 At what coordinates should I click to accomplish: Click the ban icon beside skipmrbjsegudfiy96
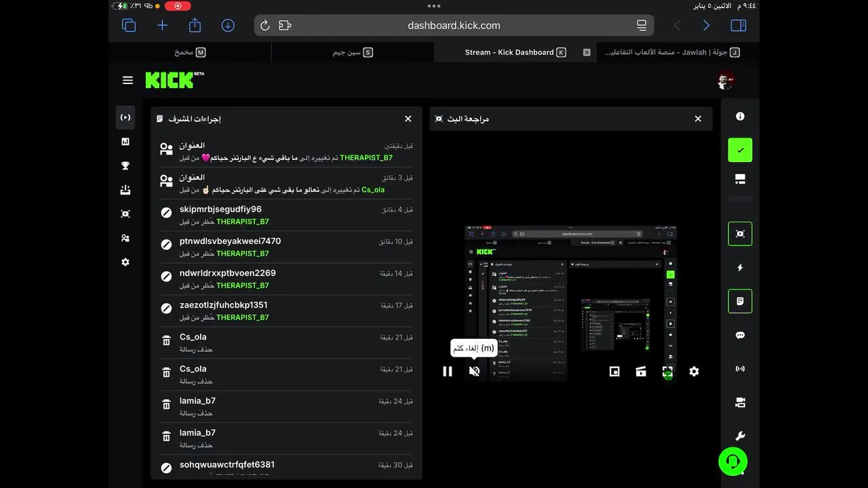(x=166, y=213)
